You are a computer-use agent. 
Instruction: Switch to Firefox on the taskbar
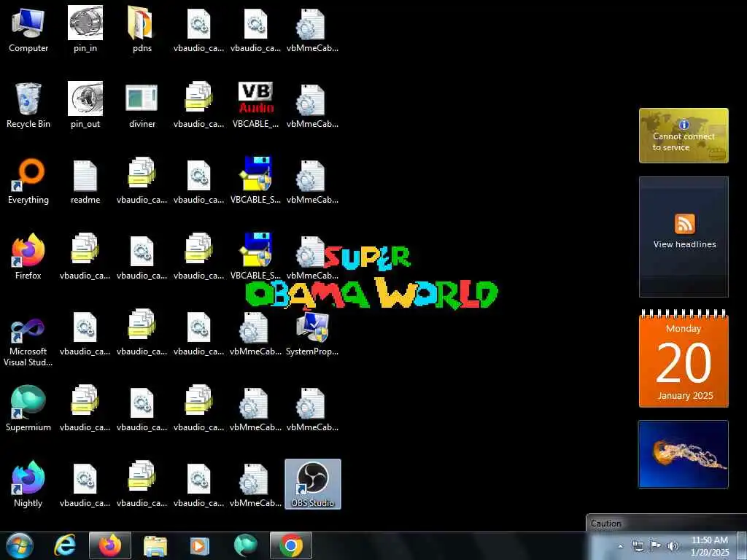(x=110, y=545)
